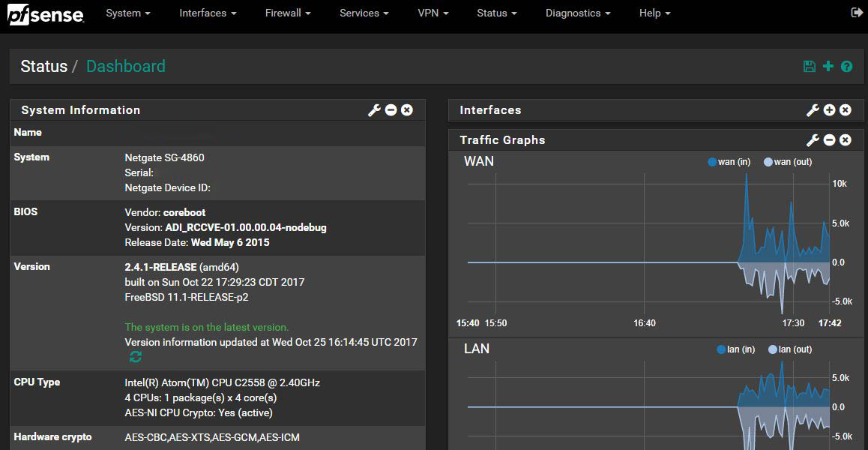The image size is (868, 450).
Task: Open the Firewall menu
Action: click(288, 13)
